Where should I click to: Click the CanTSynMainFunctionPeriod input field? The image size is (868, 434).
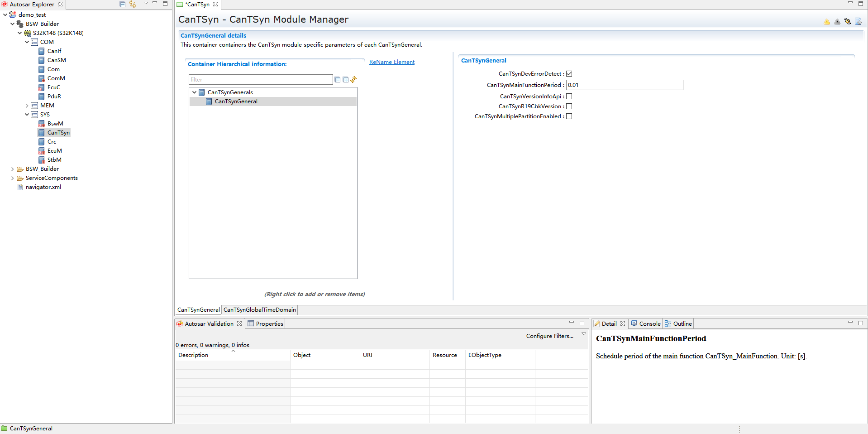pos(625,85)
